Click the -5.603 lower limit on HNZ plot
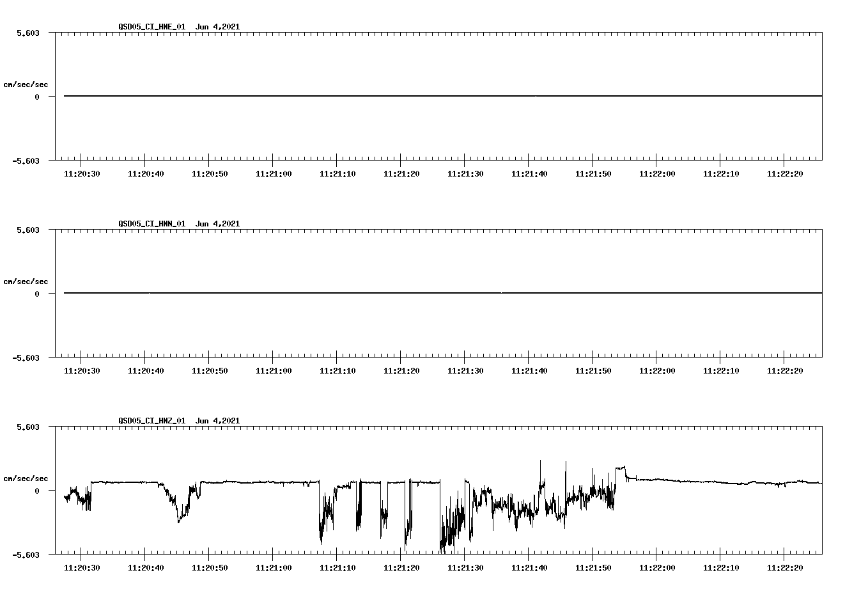The image size is (868, 591). tap(26, 555)
